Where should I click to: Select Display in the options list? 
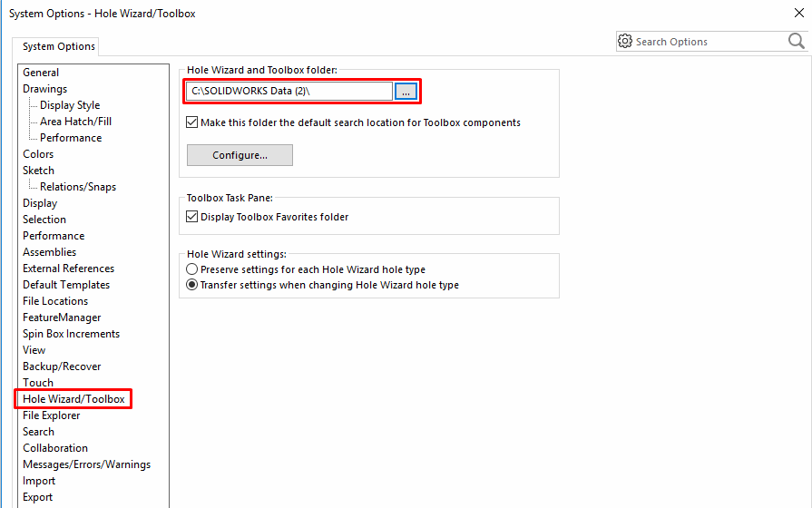[x=40, y=203]
